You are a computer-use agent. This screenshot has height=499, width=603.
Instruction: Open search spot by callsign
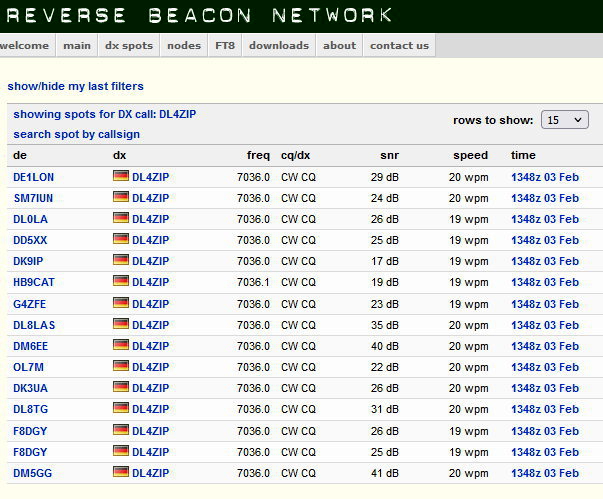76,134
